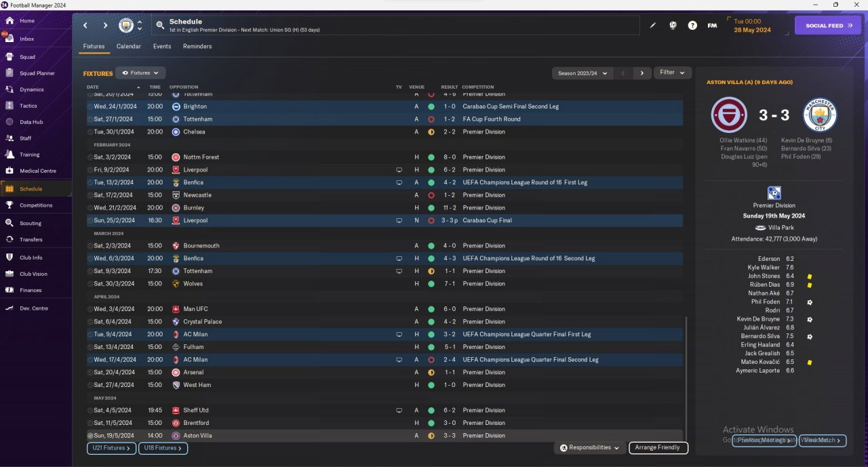Go forward with navigation arrow
Screen dimensions: 868x467
pyautogui.click(x=105, y=26)
